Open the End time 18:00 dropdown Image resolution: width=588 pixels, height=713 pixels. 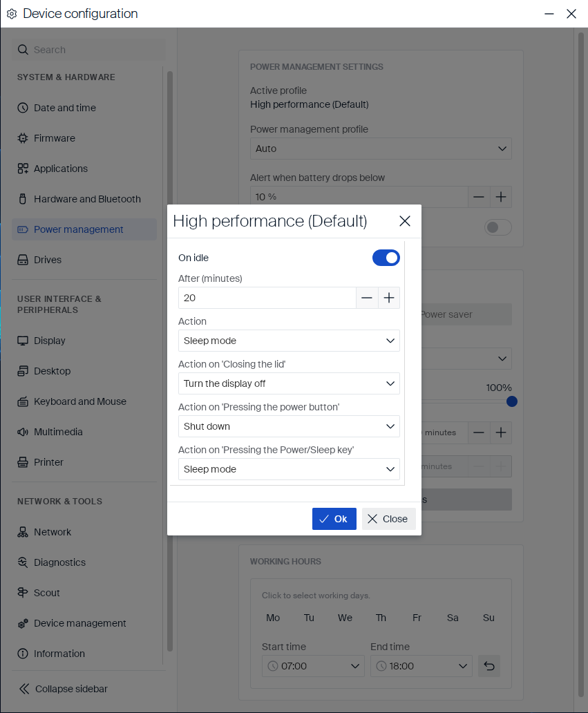pos(421,666)
